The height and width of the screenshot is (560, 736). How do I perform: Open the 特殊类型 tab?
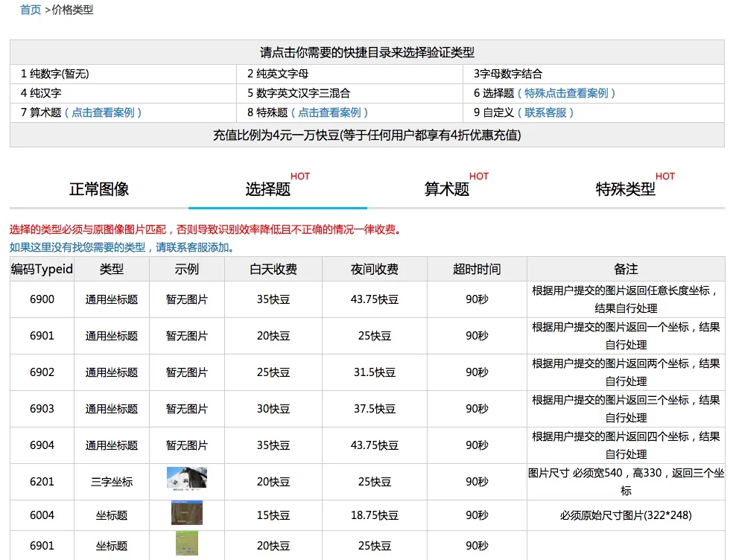(x=626, y=189)
